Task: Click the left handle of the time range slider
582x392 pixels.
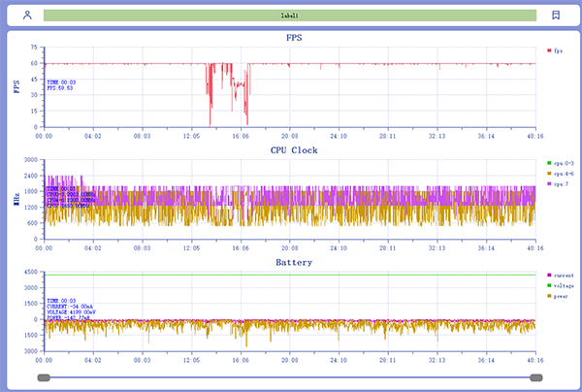Action: pyautogui.click(x=43, y=377)
